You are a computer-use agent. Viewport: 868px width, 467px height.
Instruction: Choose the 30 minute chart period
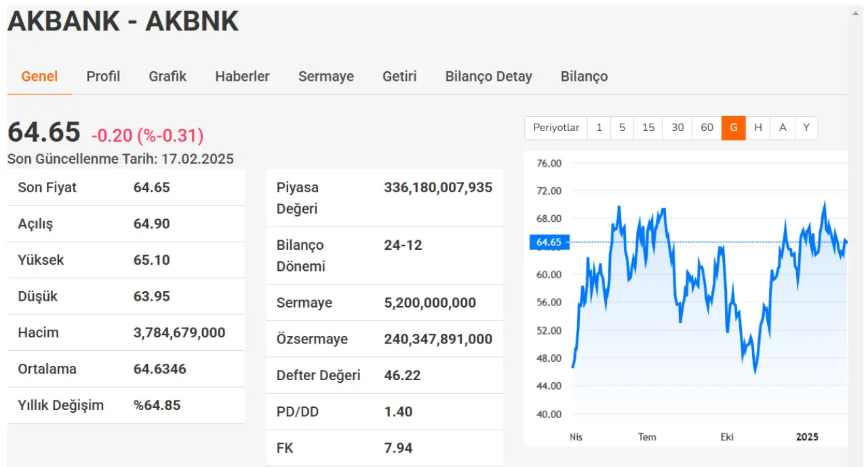tap(677, 128)
